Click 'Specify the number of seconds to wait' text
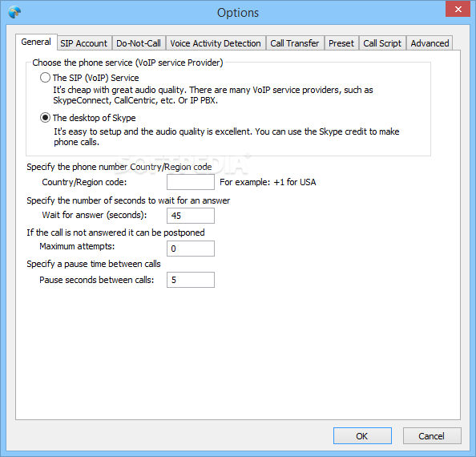This screenshot has width=476, height=457. [128, 200]
